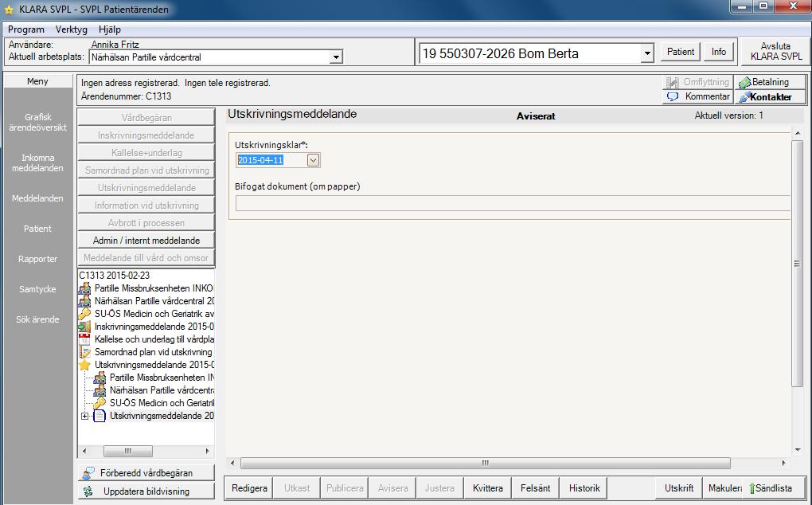Click the Inskrivningsmeddelande tree row icon

(84, 327)
